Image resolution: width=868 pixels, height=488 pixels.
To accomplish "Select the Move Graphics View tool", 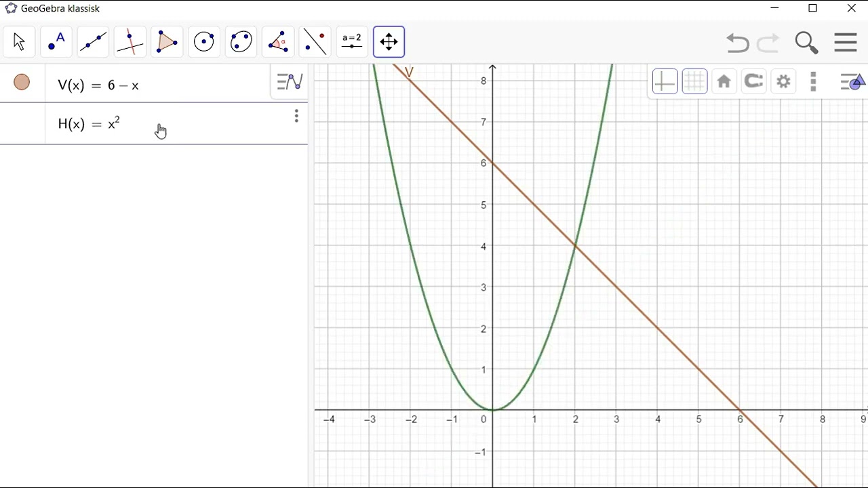I will tap(389, 42).
